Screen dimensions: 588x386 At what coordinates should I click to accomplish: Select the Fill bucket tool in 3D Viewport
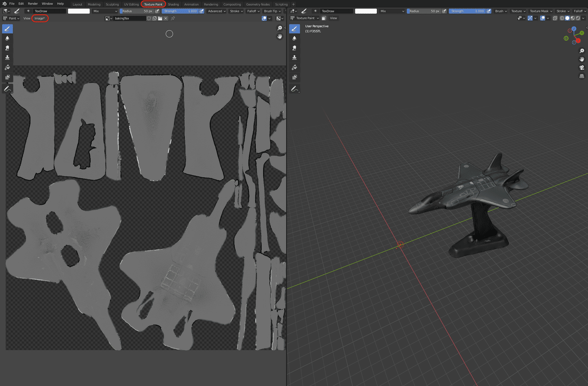pyautogui.click(x=294, y=68)
